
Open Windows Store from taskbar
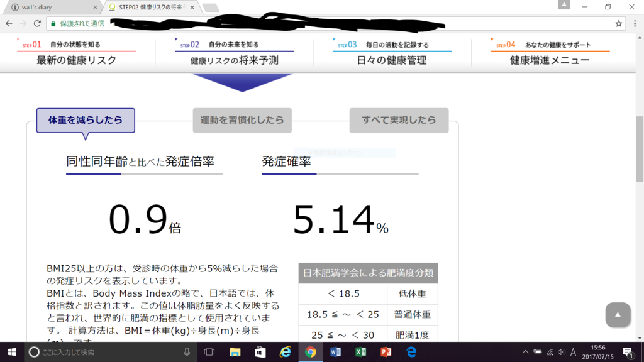[x=260, y=352]
